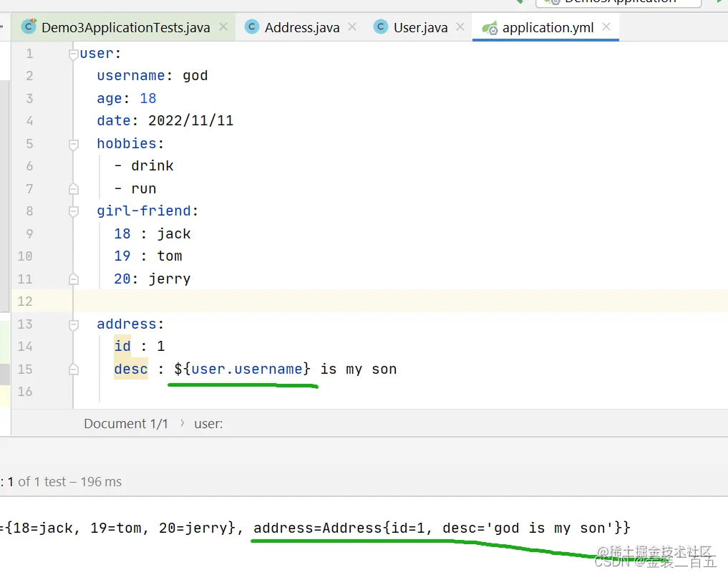Click the value god on line 2
728x575 pixels.
(195, 76)
